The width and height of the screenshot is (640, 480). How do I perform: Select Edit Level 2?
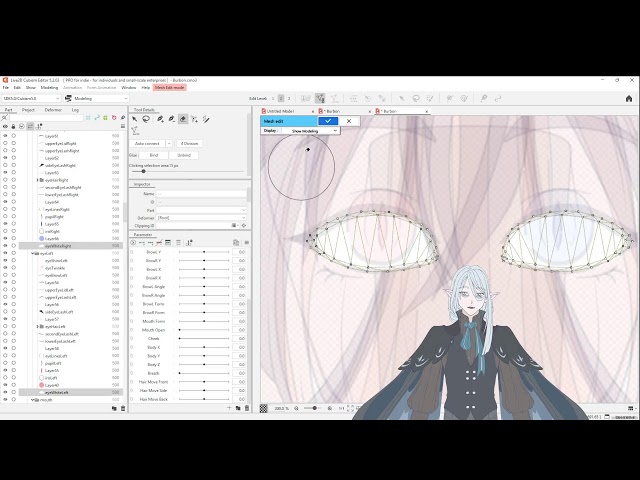[281, 98]
